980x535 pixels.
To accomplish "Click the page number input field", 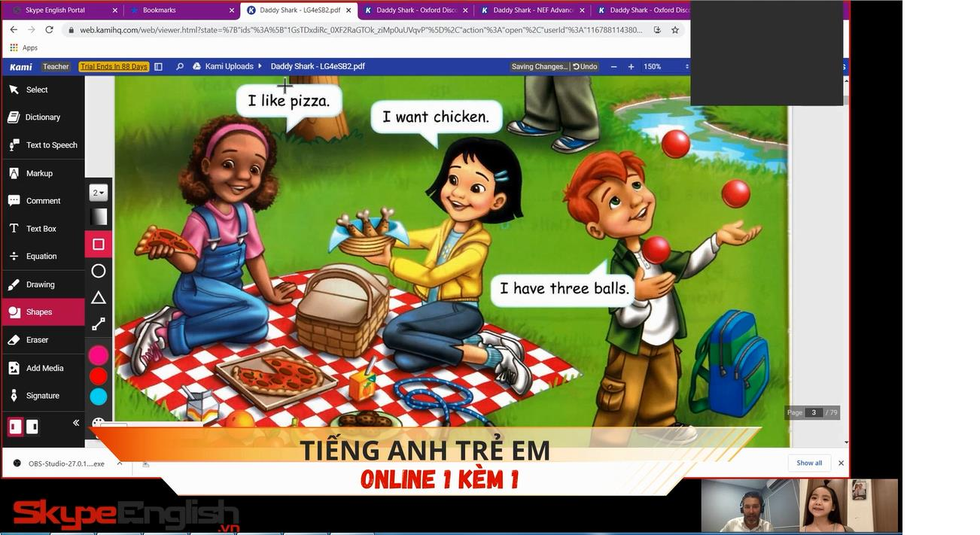I will [x=813, y=412].
